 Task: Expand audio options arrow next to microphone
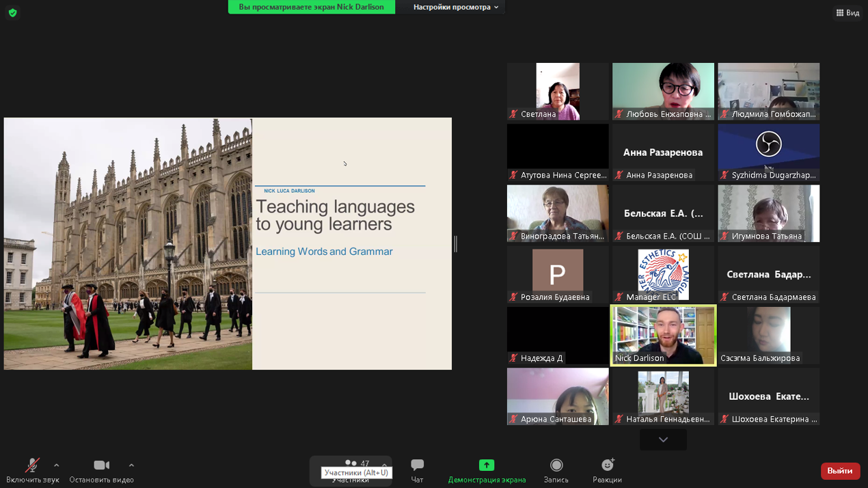click(57, 465)
